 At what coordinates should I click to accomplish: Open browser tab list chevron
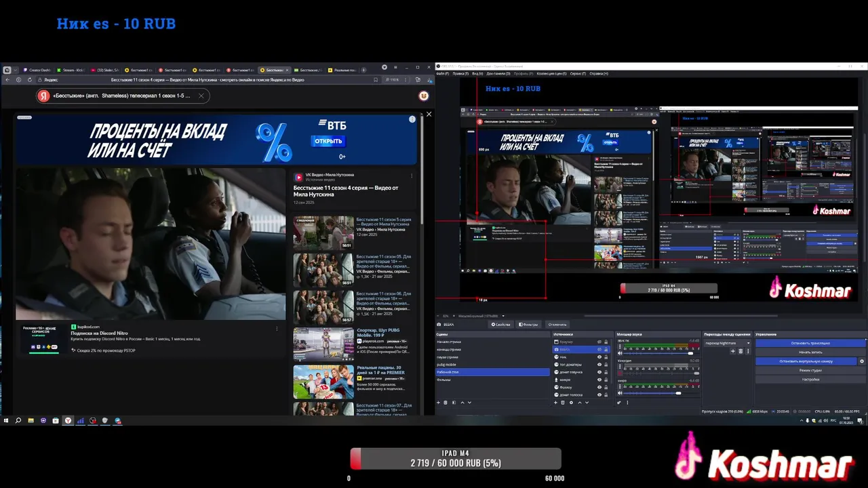pos(15,70)
